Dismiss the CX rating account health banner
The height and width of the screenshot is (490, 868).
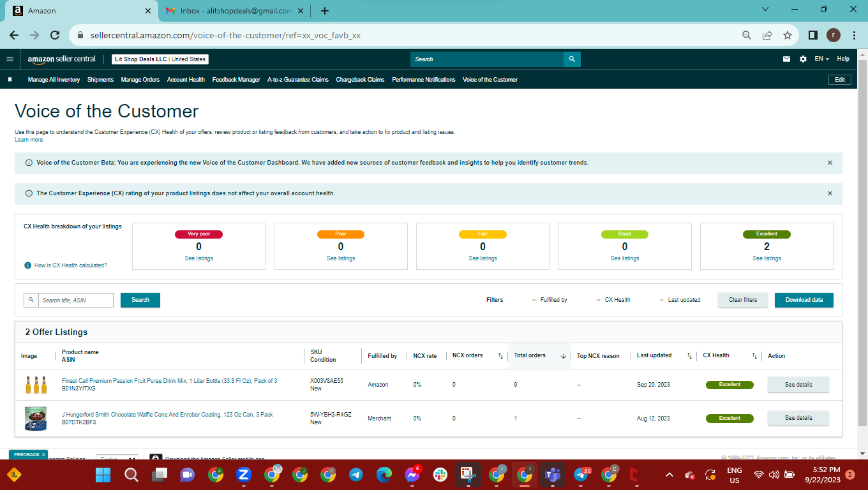830,193
